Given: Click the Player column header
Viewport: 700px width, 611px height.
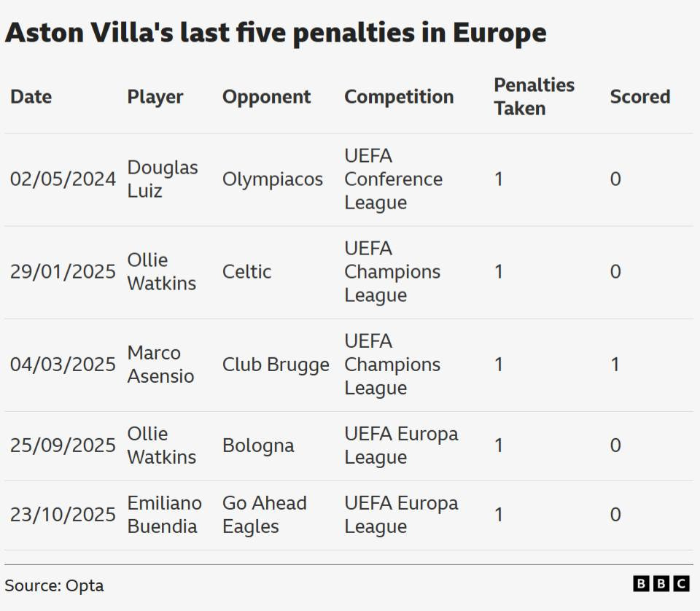Looking at the screenshot, I should point(155,97).
